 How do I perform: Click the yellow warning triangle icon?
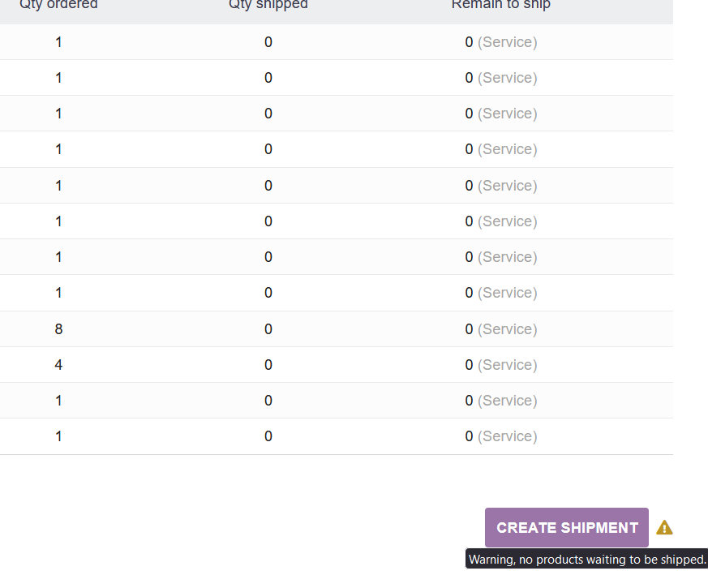point(665,527)
